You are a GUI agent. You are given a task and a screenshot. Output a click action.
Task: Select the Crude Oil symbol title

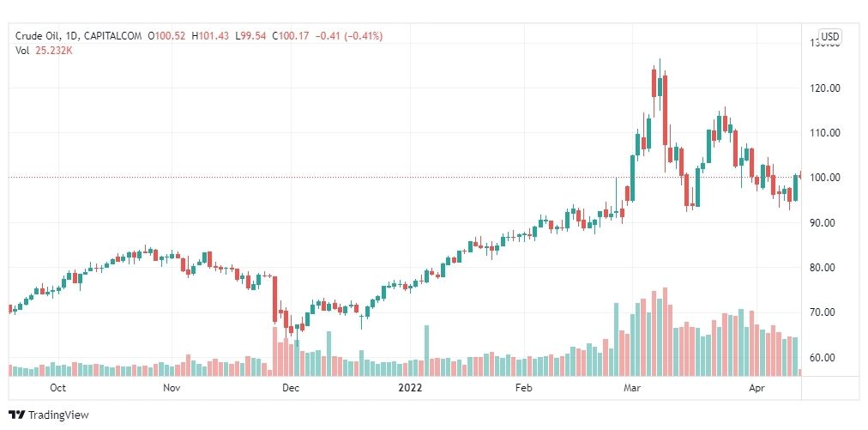(x=39, y=36)
